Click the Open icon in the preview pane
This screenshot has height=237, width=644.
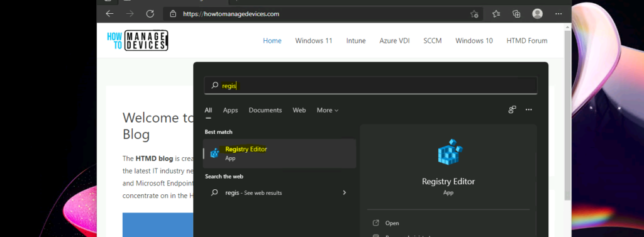click(375, 223)
